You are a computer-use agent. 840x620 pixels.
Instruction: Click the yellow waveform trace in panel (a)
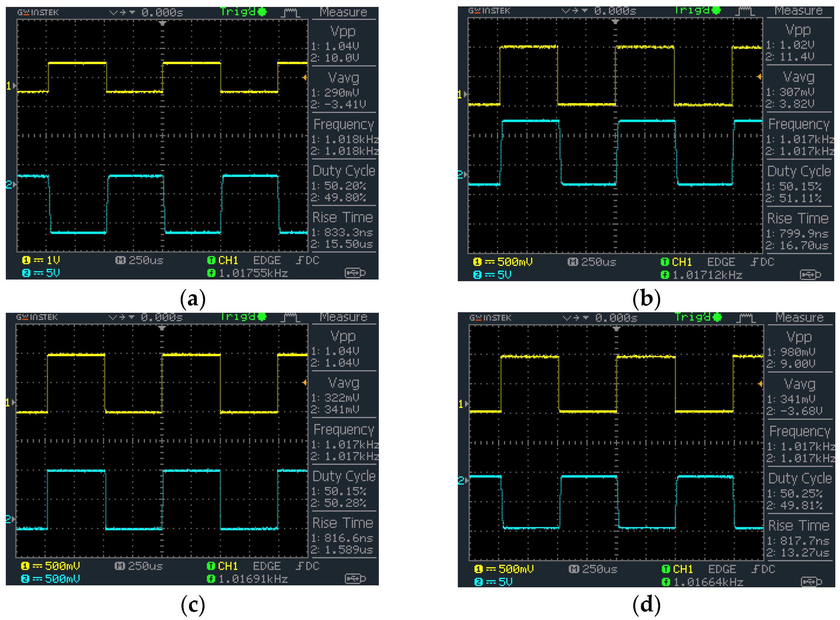[77, 63]
